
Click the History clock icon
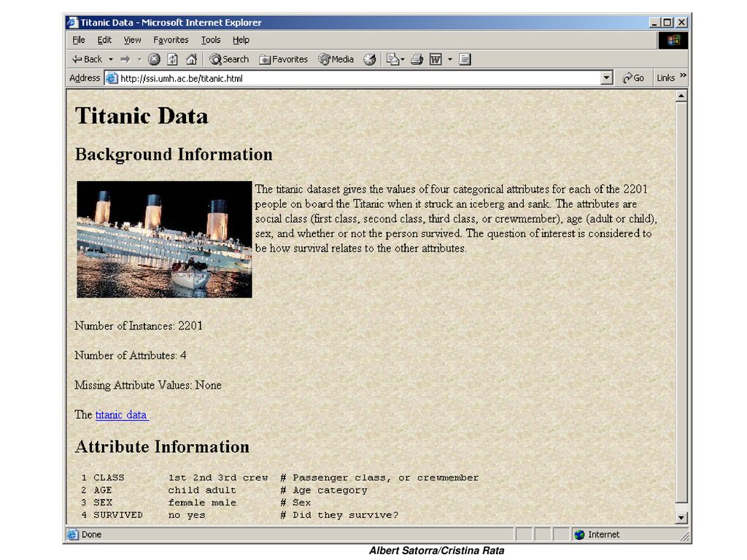(x=370, y=59)
